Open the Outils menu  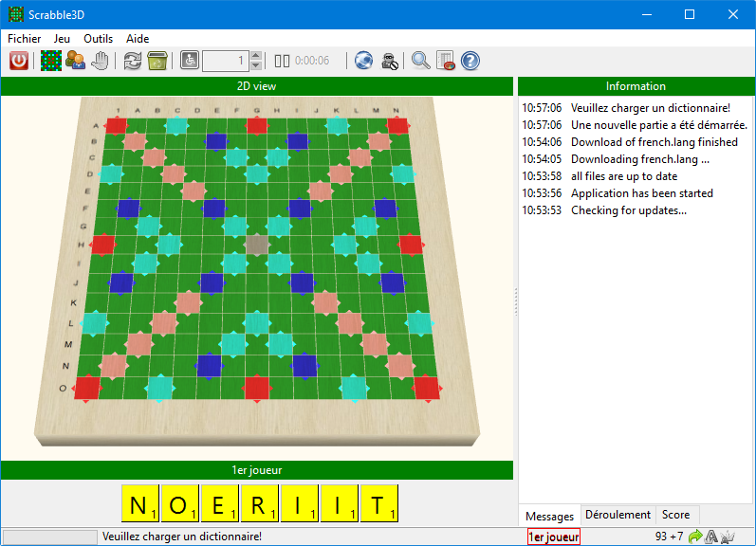tap(98, 39)
